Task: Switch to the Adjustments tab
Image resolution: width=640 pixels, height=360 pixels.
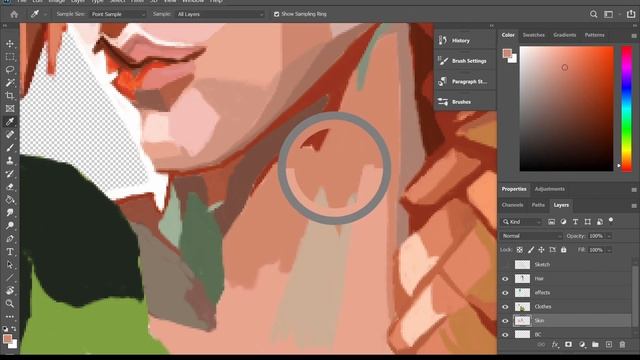Action: (x=550, y=189)
